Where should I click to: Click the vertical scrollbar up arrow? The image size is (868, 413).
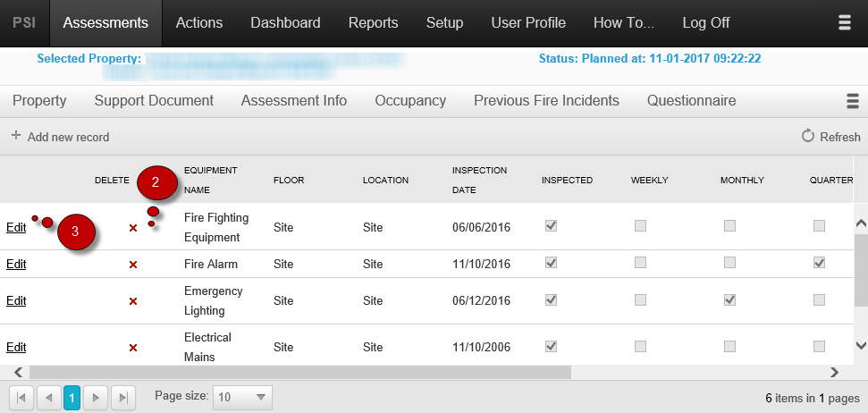pyautogui.click(x=861, y=223)
